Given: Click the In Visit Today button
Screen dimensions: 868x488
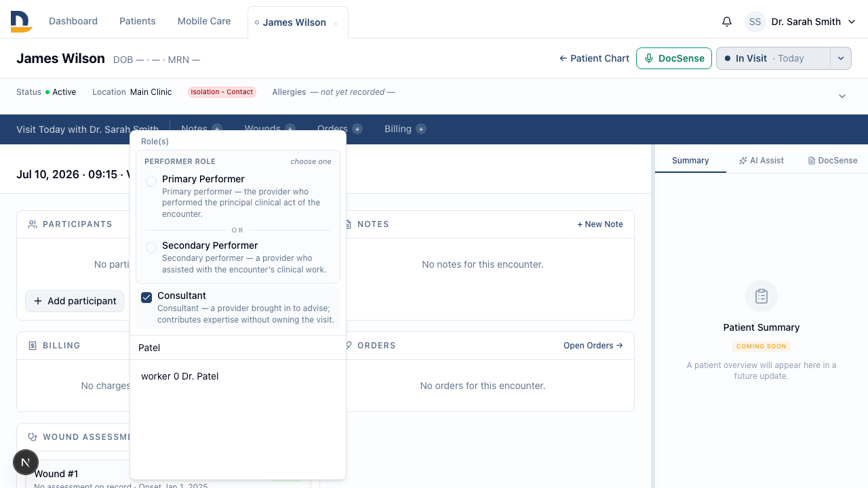Looking at the screenshot, I should pos(773,58).
